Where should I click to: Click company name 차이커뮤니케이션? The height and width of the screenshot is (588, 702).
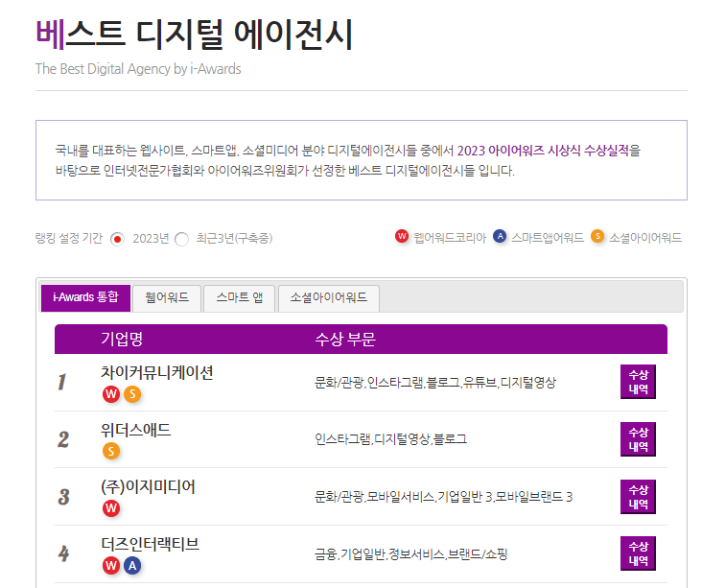click(x=157, y=372)
